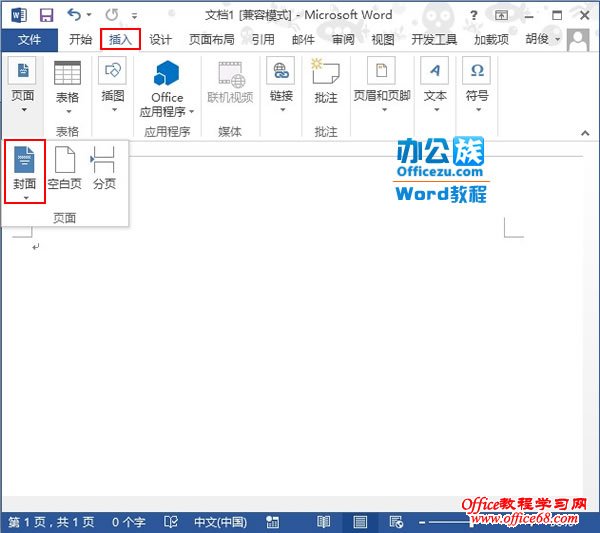Open the 插图 (Illustrations) group button
The width and height of the screenshot is (600, 533).
[112, 85]
